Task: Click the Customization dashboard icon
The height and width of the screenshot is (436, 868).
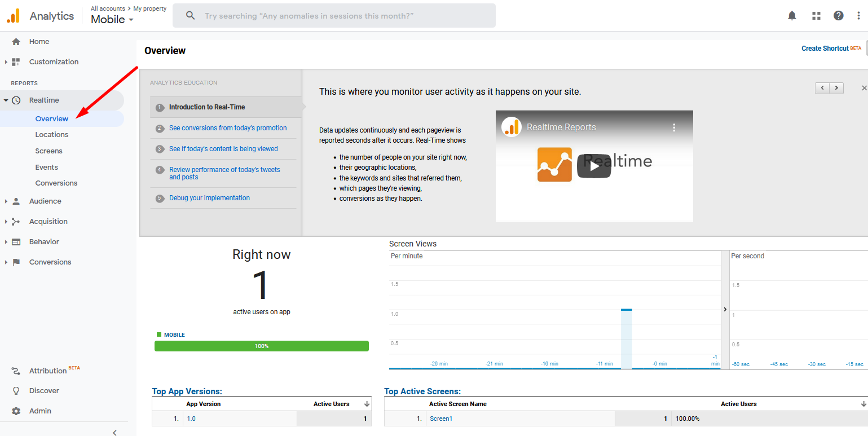Action: (x=16, y=62)
